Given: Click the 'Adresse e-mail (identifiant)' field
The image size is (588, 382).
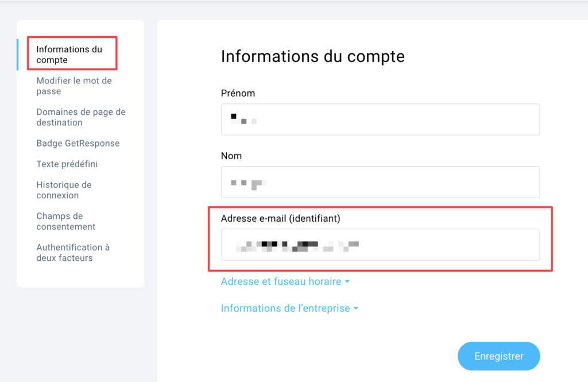Looking at the screenshot, I should click(x=380, y=245).
